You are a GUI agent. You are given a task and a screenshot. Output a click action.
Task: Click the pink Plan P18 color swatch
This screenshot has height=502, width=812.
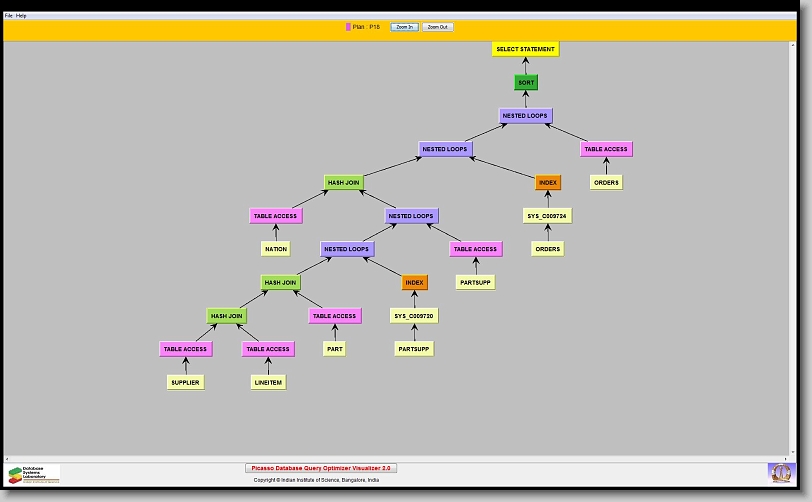click(x=348, y=27)
